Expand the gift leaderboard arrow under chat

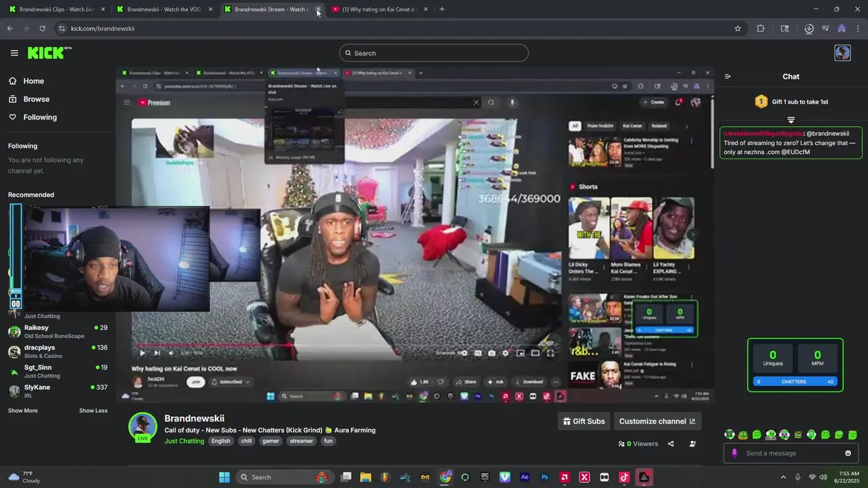pyautogui.click(x=791, y=120)
